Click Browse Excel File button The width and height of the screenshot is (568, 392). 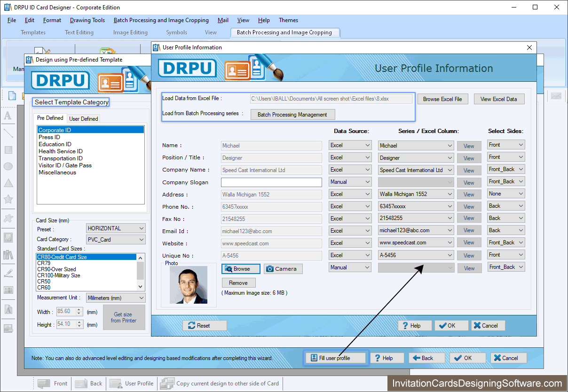click(442, 99)
